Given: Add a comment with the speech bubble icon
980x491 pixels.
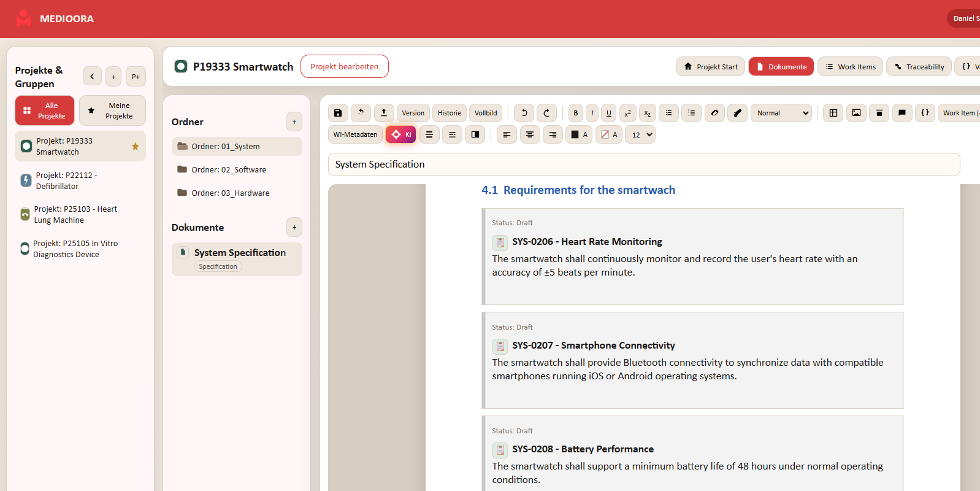Looking at the screenshot, I should [902, 113].
